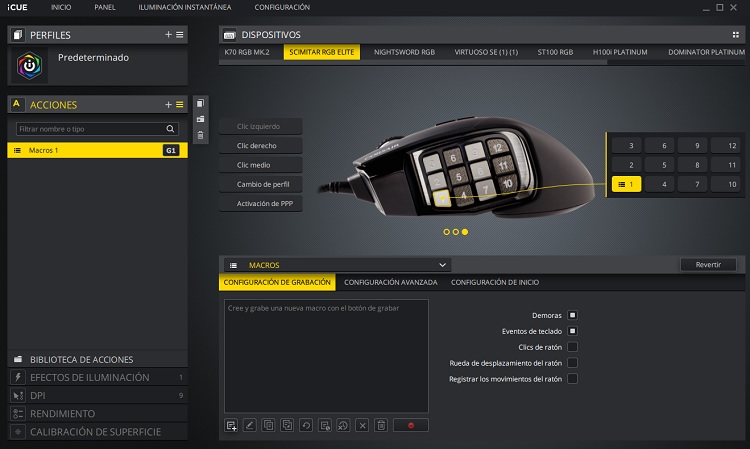
Task: Click the Predeterminado profile iCUE icon
Action: (x=28, y=66)
